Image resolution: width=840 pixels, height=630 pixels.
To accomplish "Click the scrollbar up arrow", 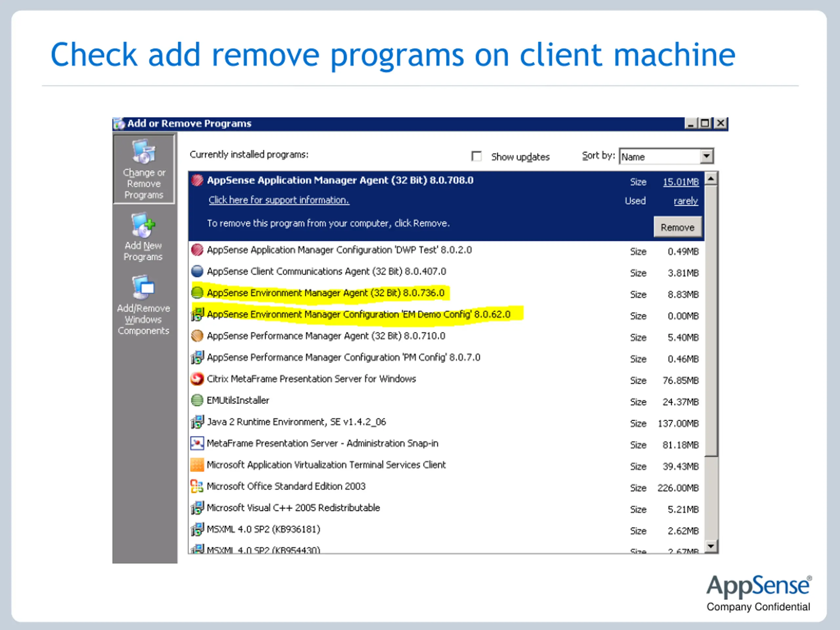I will point(711,178).
